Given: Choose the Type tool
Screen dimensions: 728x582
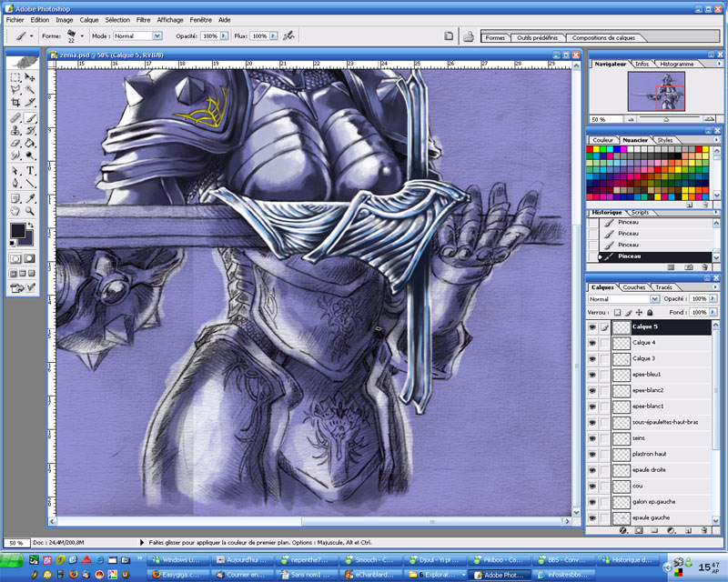Looking at the screenshot, I should tap(30, 171).
